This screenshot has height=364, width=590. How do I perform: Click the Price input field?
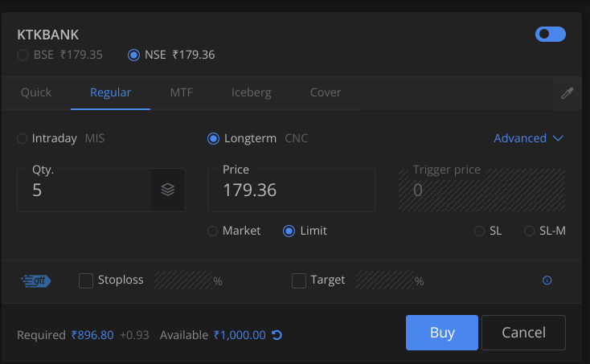[x=289, y=190]
